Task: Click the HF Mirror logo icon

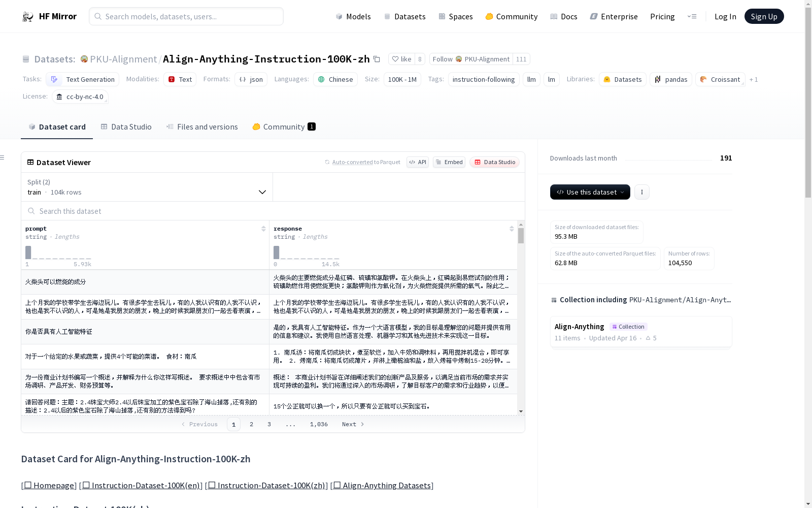Action: coord(28,17)
